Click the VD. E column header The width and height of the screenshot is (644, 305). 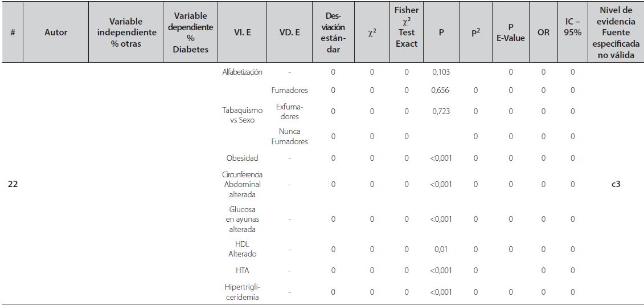pos(289,32)
